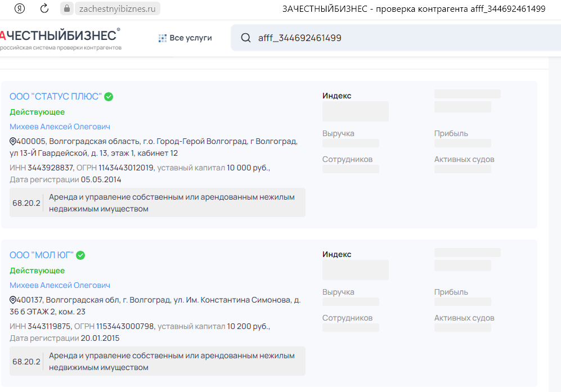
Task: Open Михеев Алексей Олегович link in СТАТУС ПЛЮС card
Action: (60, 127)
